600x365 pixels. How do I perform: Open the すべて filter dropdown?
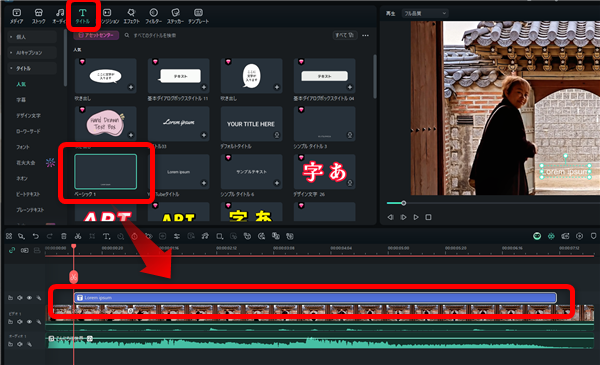point(345,35)
